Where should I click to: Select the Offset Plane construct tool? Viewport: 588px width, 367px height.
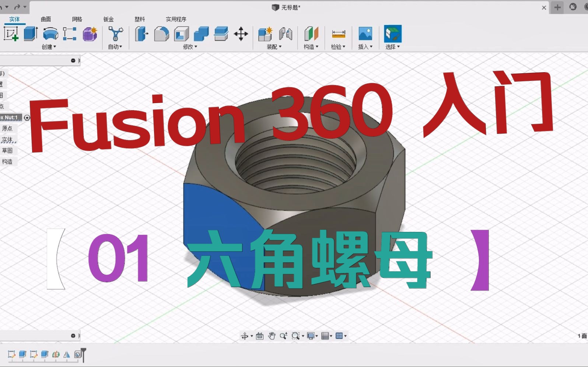(311, 34)
